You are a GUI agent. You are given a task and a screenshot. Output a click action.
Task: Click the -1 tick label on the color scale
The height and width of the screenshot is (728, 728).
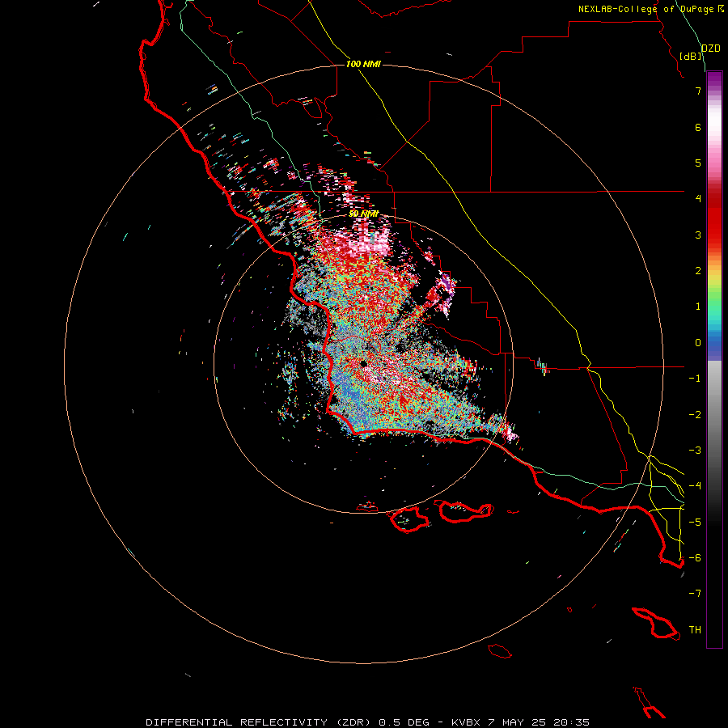pos(695,379)
